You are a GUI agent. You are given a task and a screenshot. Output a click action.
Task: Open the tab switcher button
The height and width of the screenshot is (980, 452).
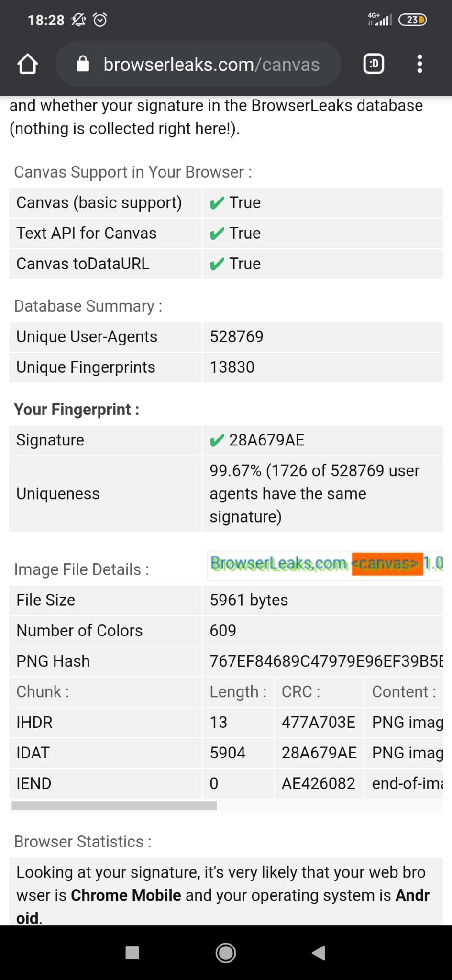tap(374, 64)
